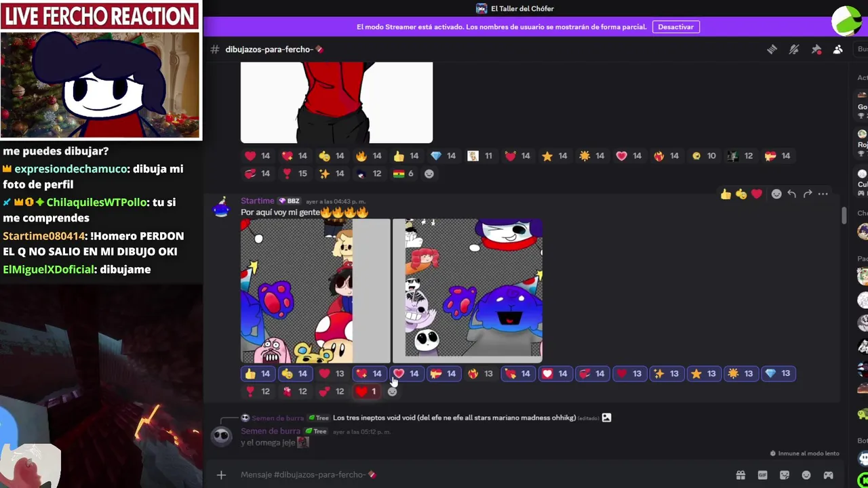Click Desactivar to turn off Streamer mode
The image size is (868, 488).
(676, 27)
